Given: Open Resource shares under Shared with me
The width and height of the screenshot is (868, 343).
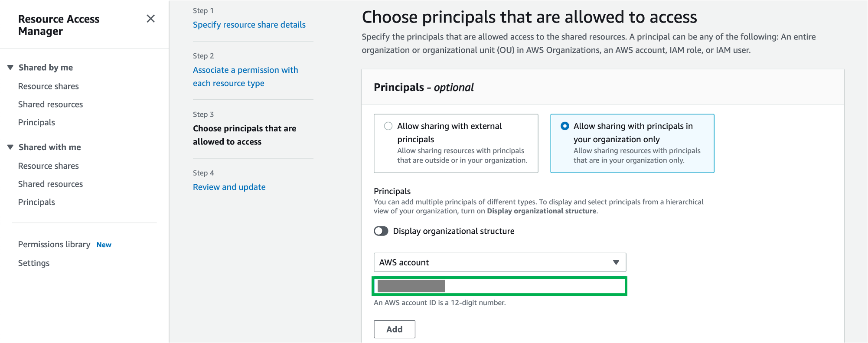Looking at the screenshot, I should (49, 166).
